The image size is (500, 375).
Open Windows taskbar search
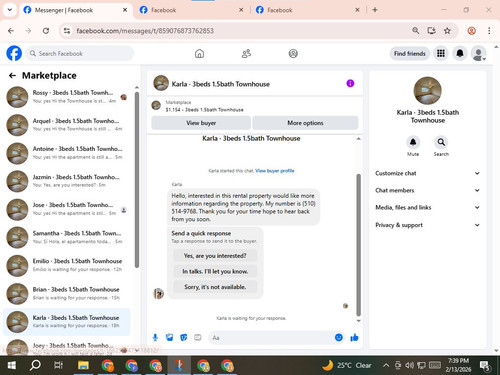35,365
